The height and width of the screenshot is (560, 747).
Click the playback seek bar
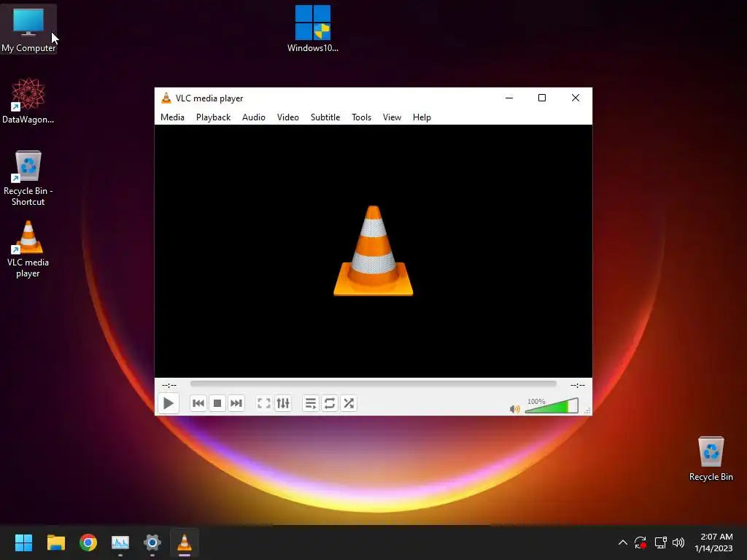click(373, 384)
